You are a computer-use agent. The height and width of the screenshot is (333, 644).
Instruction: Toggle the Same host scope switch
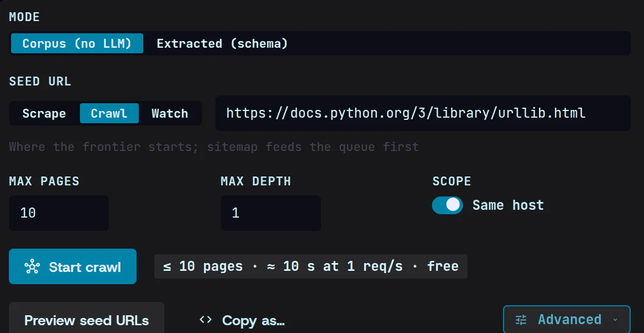click(447, 205)
